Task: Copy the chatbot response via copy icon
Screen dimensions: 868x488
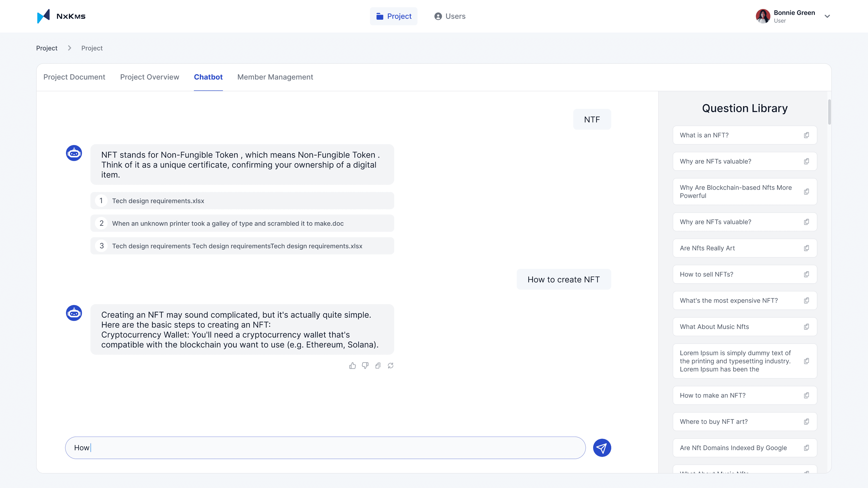Action: click(x=378, y=366)
